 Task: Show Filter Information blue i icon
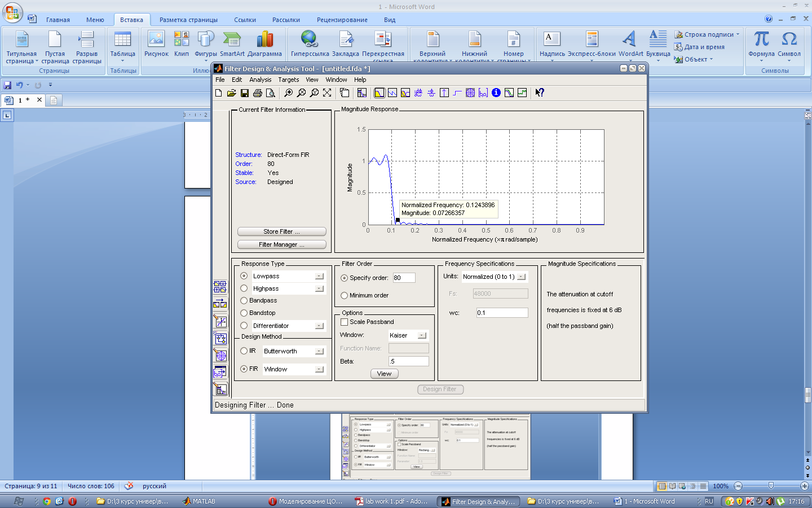[x=496, y=93]
